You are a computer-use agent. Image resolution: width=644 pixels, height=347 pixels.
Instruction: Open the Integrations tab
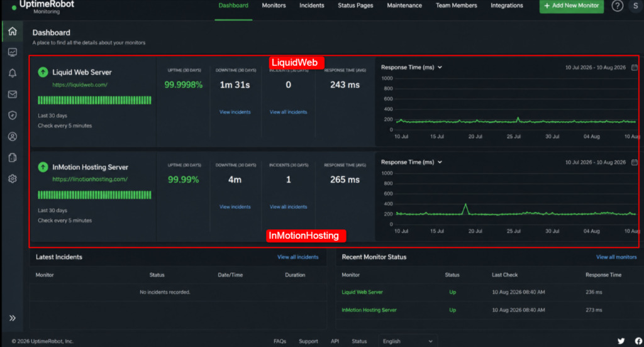[507, 6]
